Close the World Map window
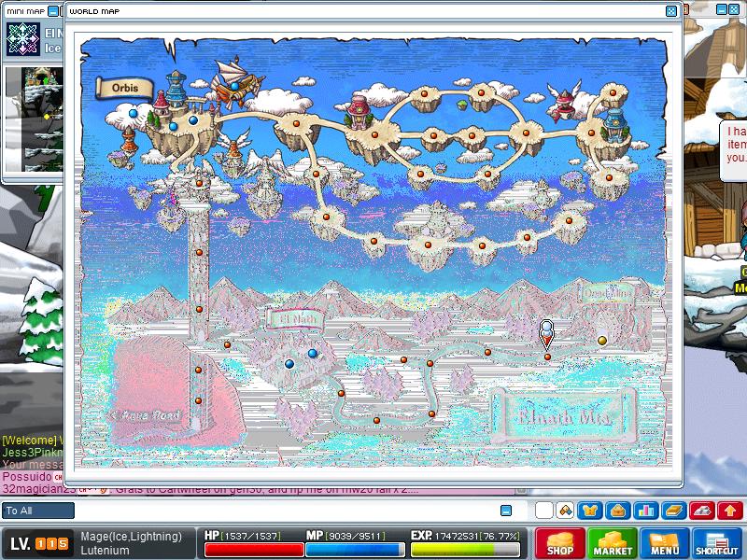The height and width of the screenshot is (560, 747). click(x=670, y=11)
